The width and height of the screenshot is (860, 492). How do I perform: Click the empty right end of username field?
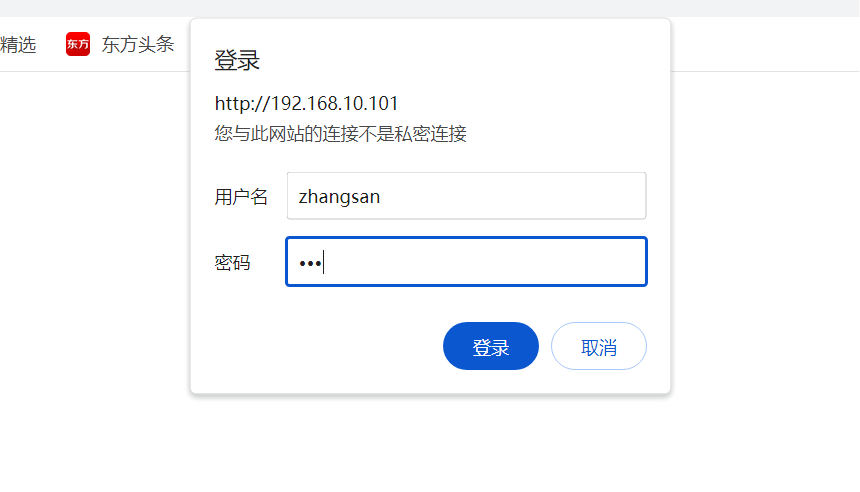click(x=576, y=196)
